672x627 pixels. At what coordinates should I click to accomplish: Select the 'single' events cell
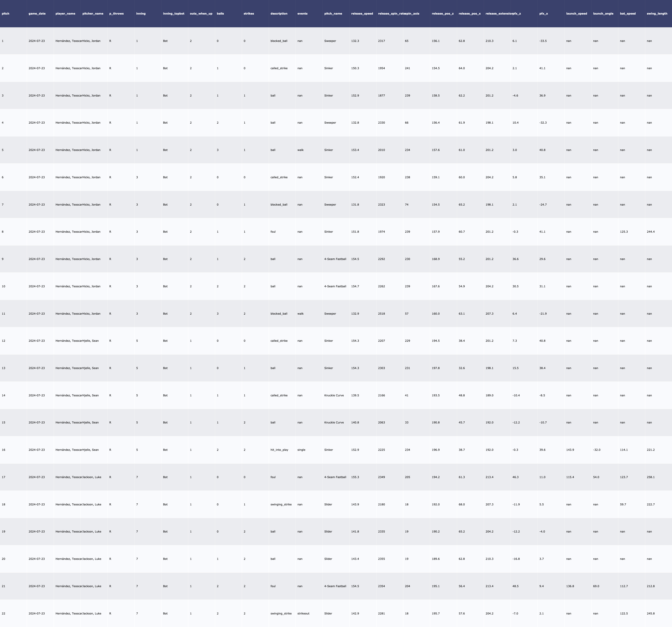tap(301, 450)
